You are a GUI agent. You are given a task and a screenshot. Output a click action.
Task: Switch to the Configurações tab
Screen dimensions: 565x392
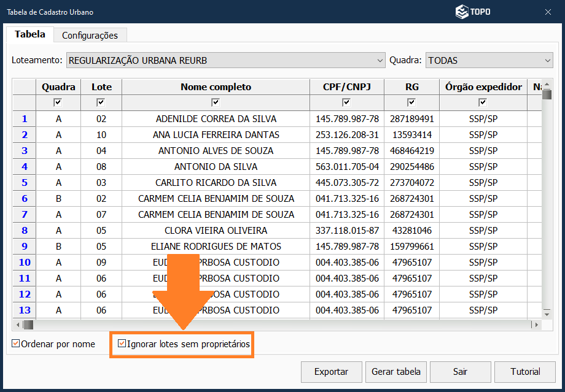pos(90,35)
